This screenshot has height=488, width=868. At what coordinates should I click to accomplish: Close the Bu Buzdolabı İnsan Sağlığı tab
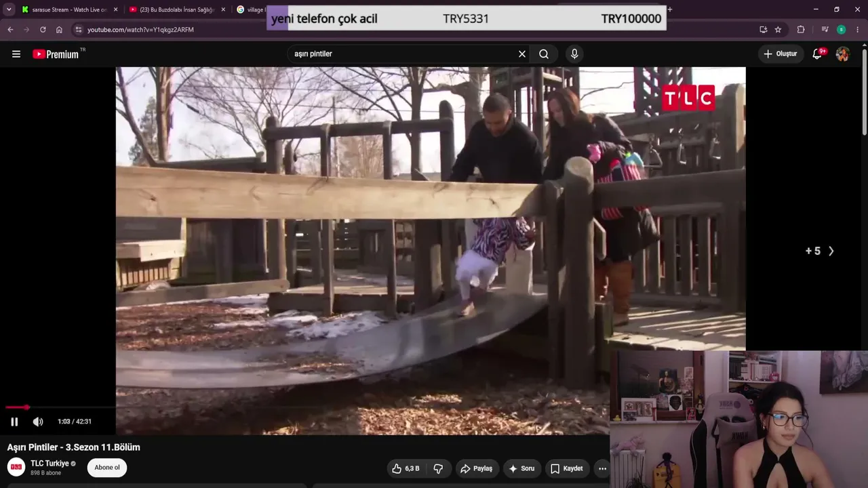coord(223,9)
